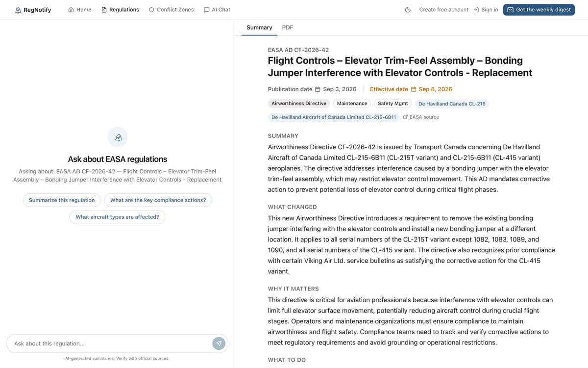This screenshot has width=588, height=368.
Task: Open Conflict Zones page
Action: click(171, 10)
